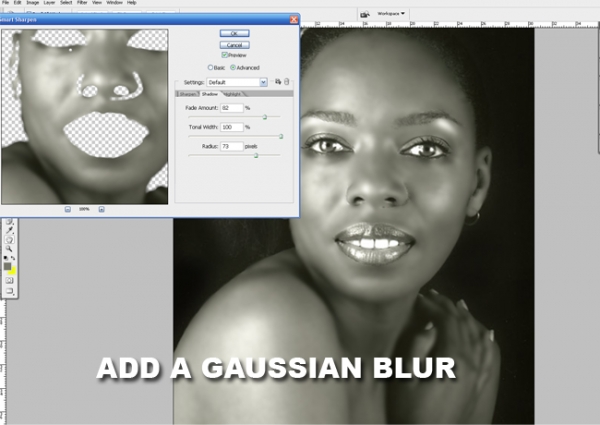This screenshot has height=425, width=600.
Task: Open the File menu
Action: pos(5,2)
